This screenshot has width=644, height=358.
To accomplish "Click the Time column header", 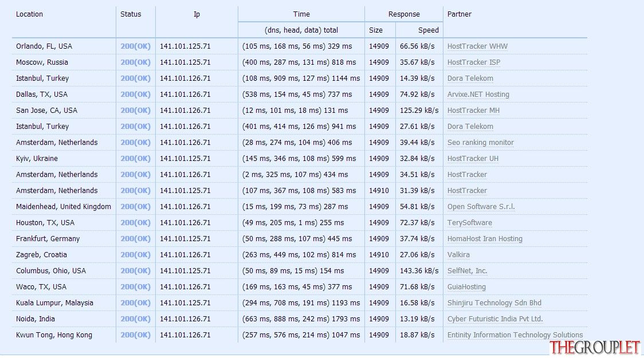I will click(301, 14).
